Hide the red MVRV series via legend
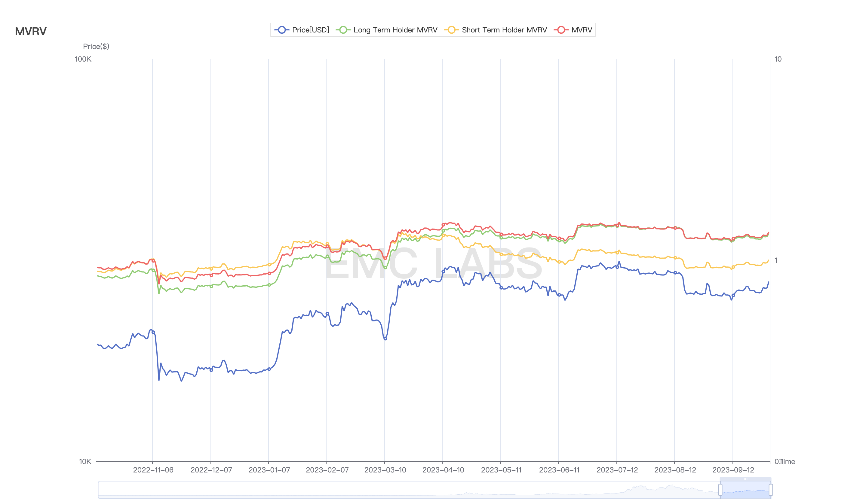 (582, 30)
